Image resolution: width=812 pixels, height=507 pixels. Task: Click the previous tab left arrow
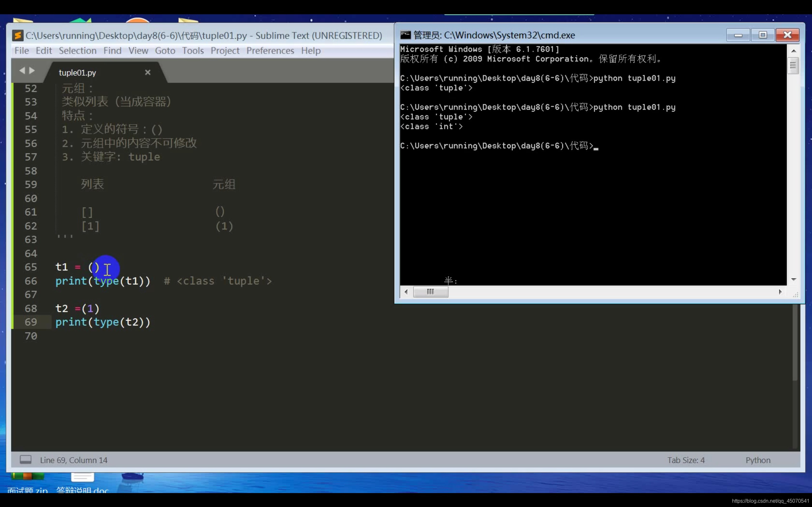(22, 70)
